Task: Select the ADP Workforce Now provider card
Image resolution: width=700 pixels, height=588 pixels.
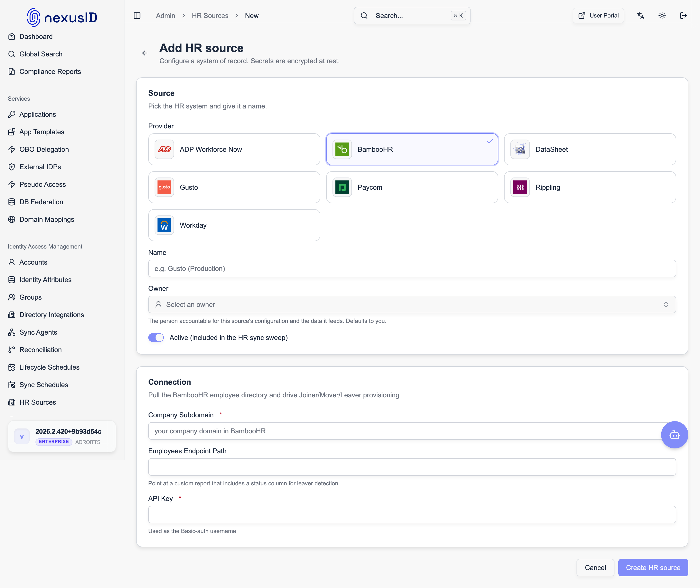Action: pos(234,149)
